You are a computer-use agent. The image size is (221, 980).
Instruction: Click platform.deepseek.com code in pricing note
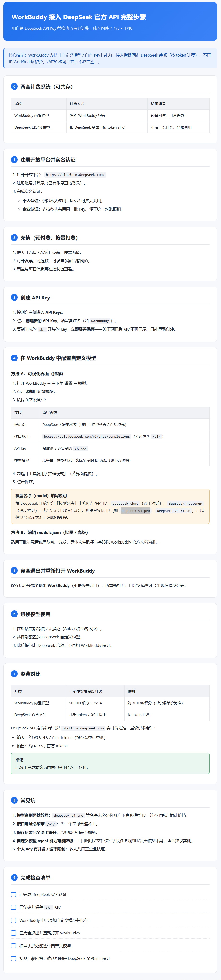coord(83,728)
